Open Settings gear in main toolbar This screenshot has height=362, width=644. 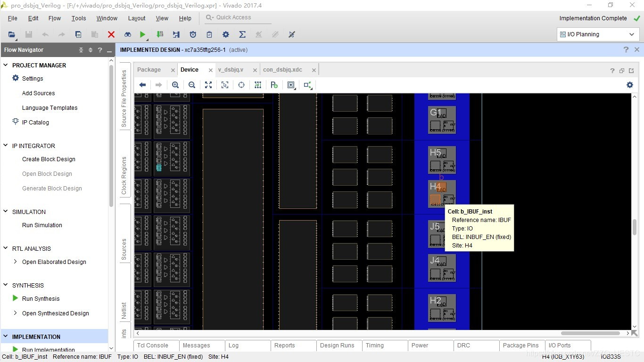pyautogui.click(x=226, y=34)
